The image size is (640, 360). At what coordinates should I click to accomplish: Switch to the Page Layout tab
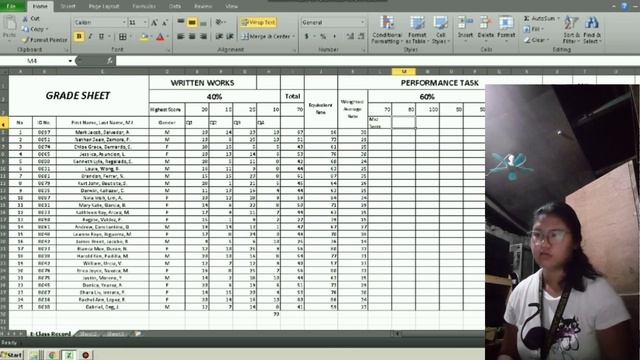[104, 6]
